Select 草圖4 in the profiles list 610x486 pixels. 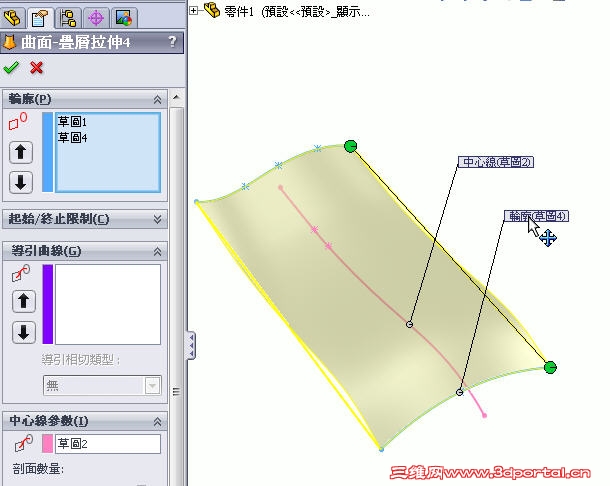point(72,137)
